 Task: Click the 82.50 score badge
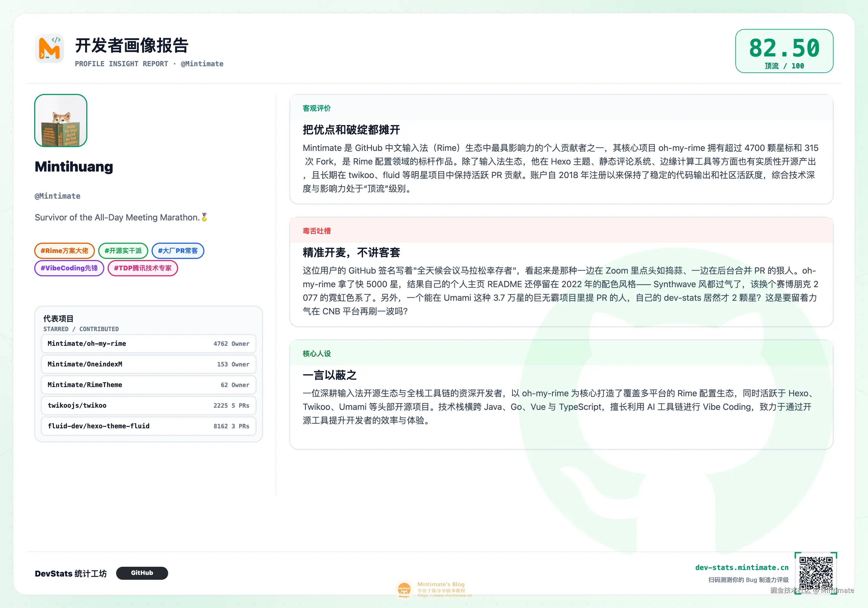(x=784, y=51)
